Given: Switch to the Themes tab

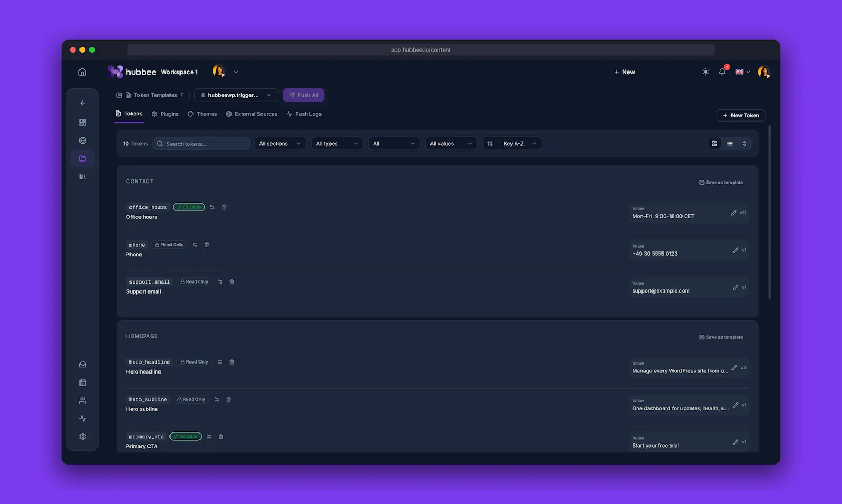Looking at the screenshot, I should click(x=202, y=114).
